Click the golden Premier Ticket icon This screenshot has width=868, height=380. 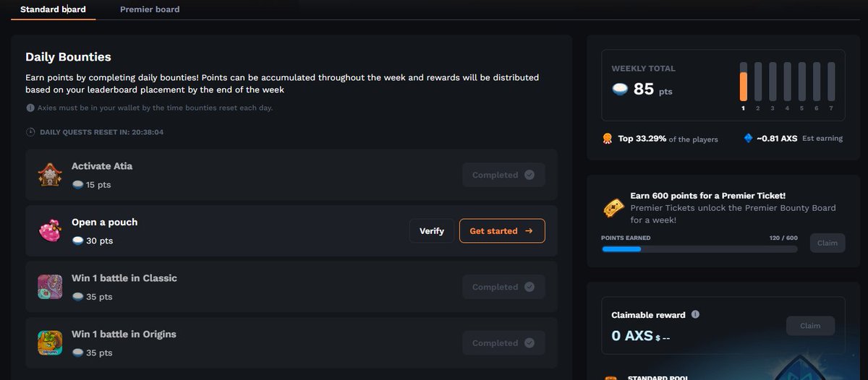613,209
